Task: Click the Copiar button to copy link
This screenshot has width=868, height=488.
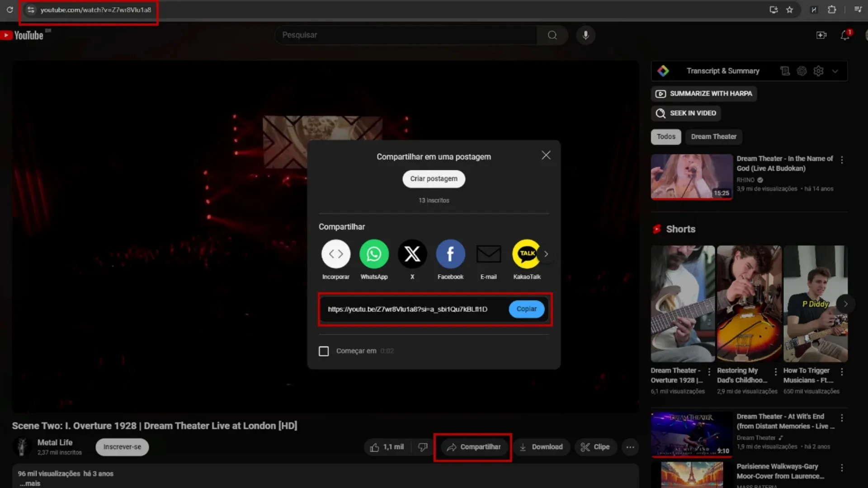Action: pos(526,309)
